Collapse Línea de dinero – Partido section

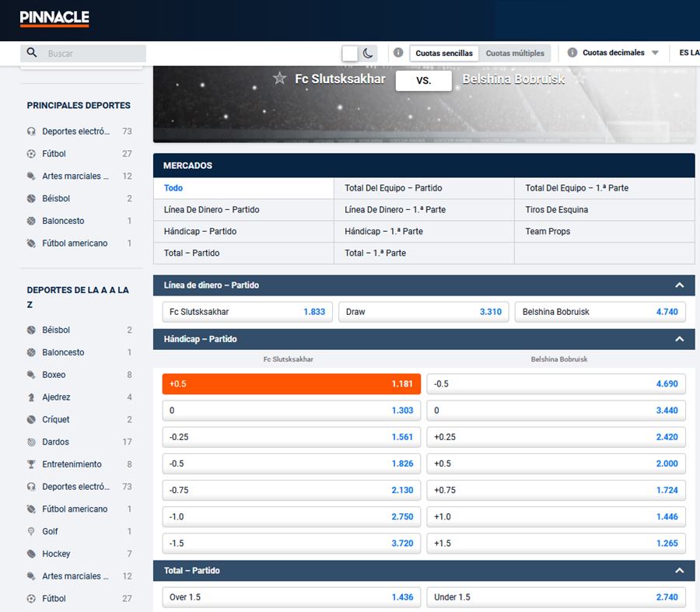[679, 285]
